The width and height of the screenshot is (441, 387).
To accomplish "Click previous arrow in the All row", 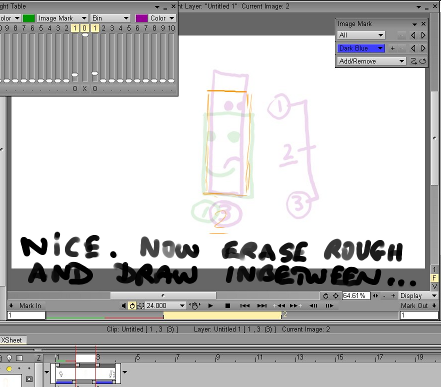I will coord(413,35).
